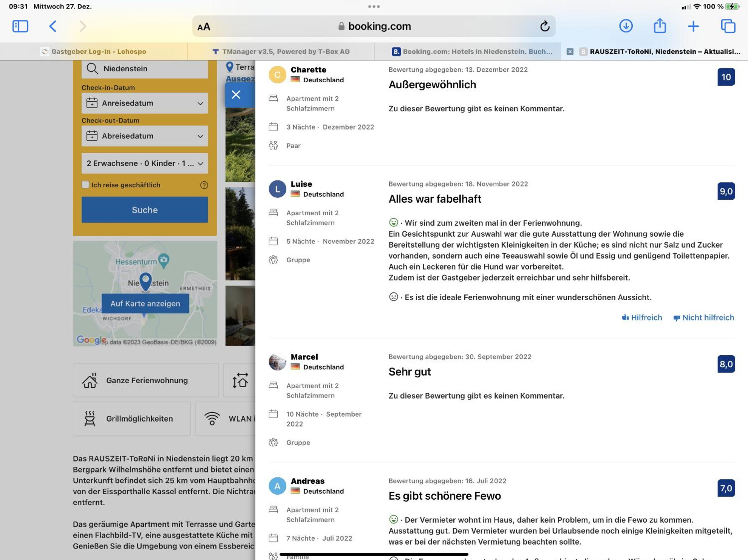Screen dimensions: 748x560
Task: Click the blue Suche button
Action: (x=145, y=210)
